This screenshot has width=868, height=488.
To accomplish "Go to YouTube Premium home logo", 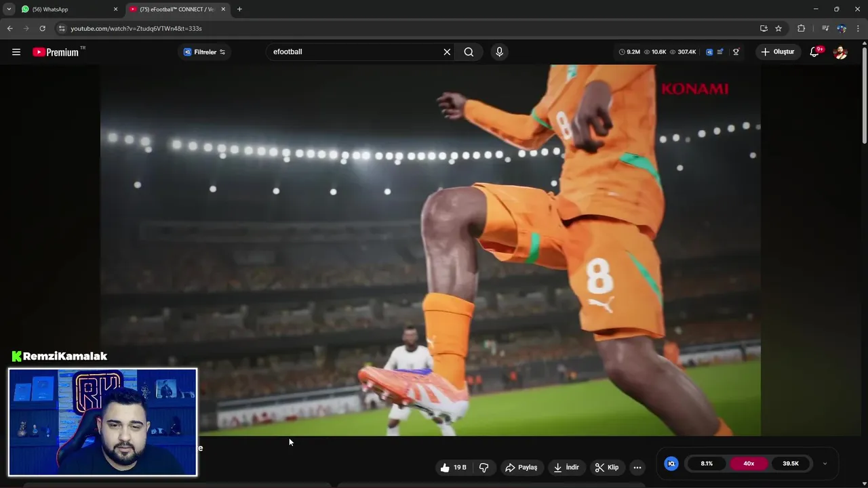I will (x=57, y=52).
